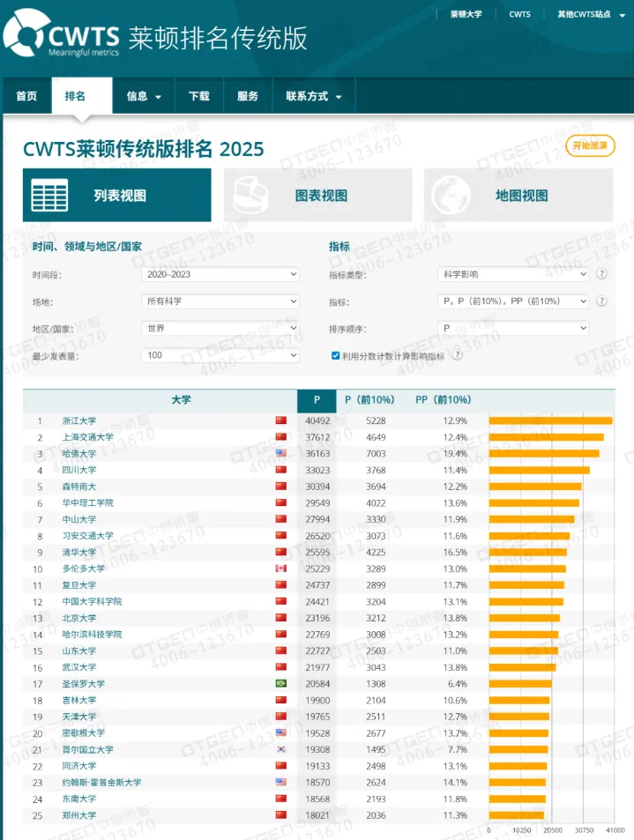The image size is (634, 840).
Task: Open the 服务 navigation tab
Action: click(248, 96)
